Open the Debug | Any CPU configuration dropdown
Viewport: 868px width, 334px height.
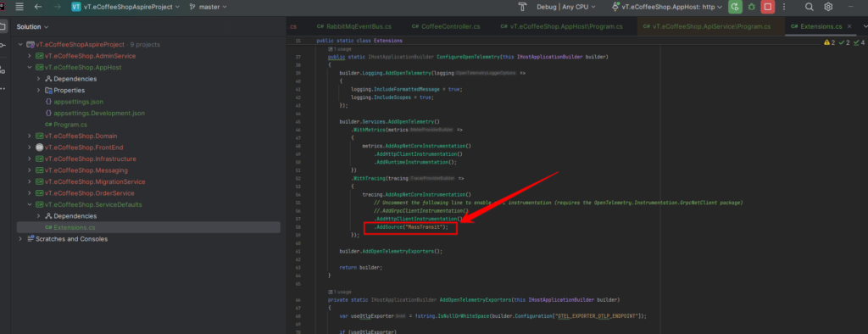click(565, 7)
